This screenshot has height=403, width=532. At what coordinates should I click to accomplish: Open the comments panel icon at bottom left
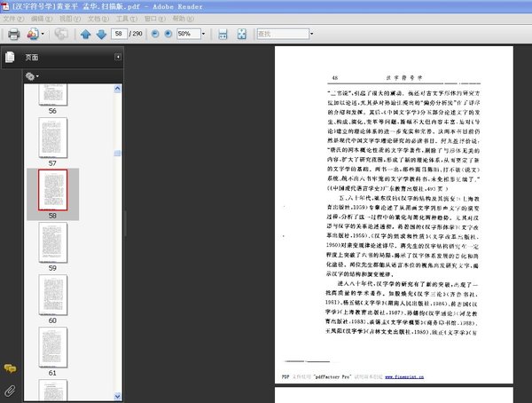[x=10, y=368]
